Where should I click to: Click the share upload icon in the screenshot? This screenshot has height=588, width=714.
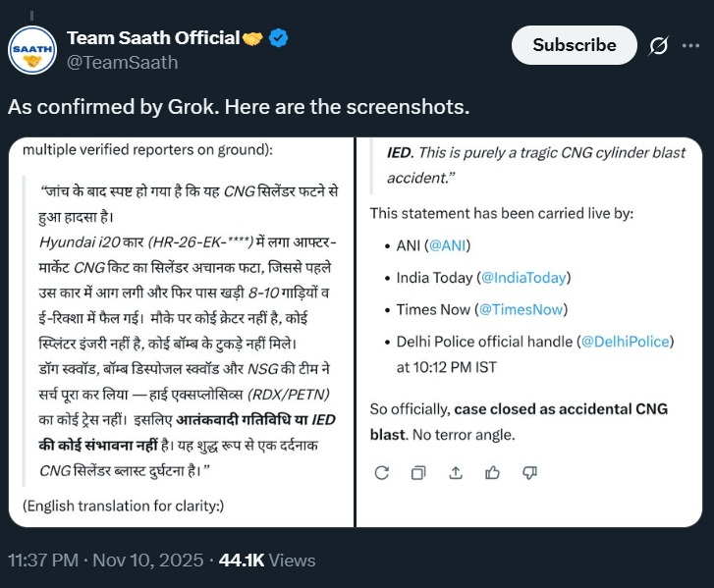[x=455, y=472]
